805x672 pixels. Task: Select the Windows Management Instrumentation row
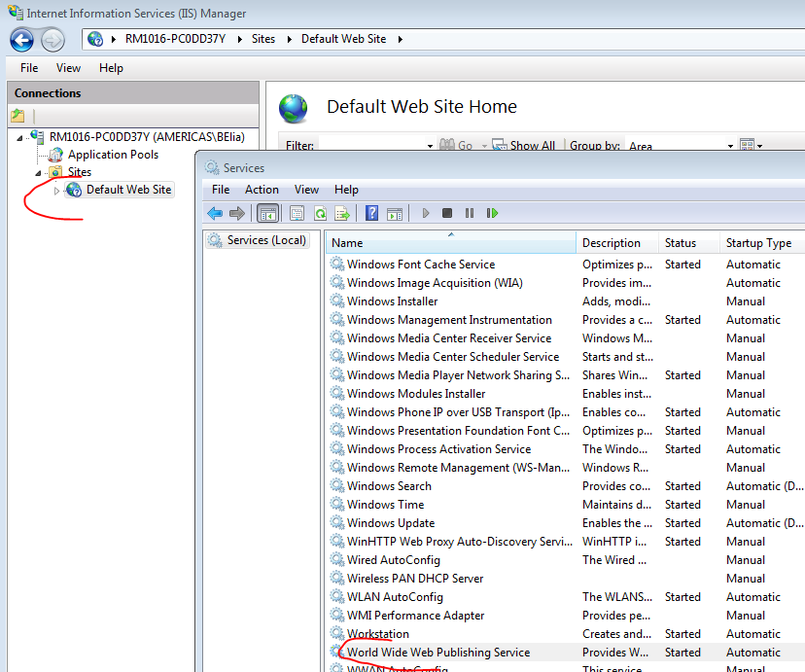[566, 319]
